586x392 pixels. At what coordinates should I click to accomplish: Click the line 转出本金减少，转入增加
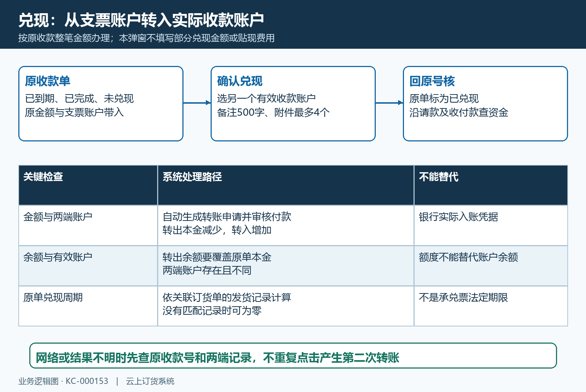(217, 230)
